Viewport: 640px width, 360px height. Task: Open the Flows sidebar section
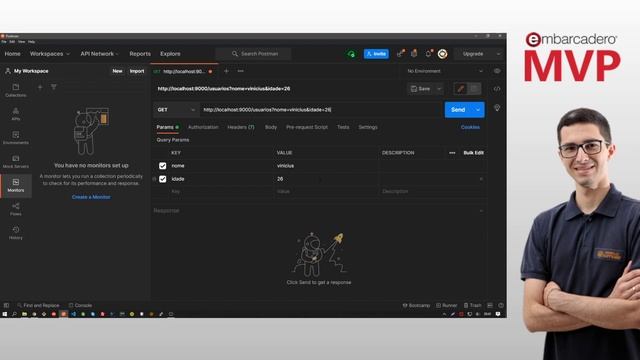[x=16, y=209]
